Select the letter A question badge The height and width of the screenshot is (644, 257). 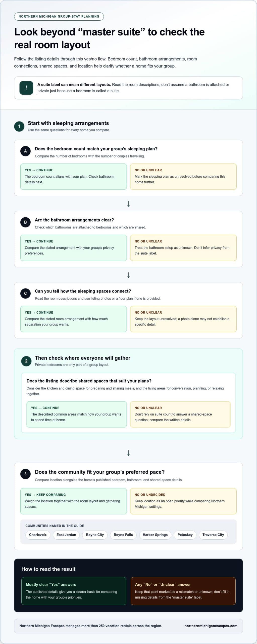(x=25, y=151)
